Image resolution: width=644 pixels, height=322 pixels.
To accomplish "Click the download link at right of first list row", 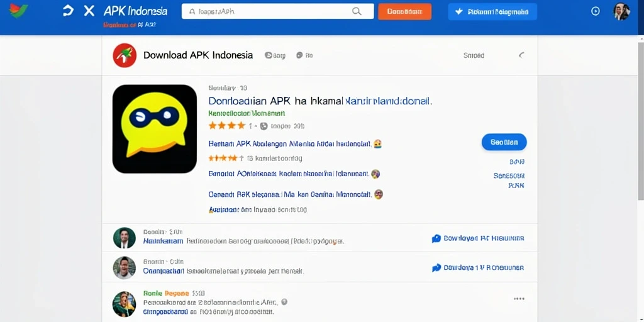I will click(x=484, y=238).
